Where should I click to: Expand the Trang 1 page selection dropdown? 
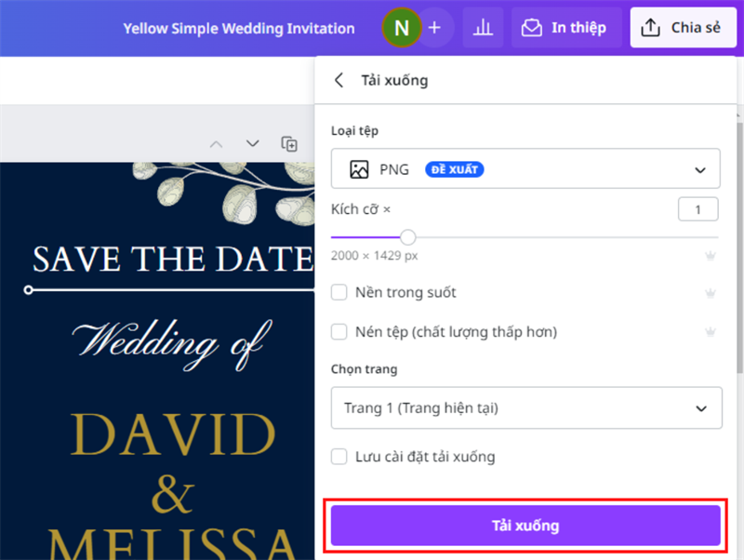click(525, 408)
